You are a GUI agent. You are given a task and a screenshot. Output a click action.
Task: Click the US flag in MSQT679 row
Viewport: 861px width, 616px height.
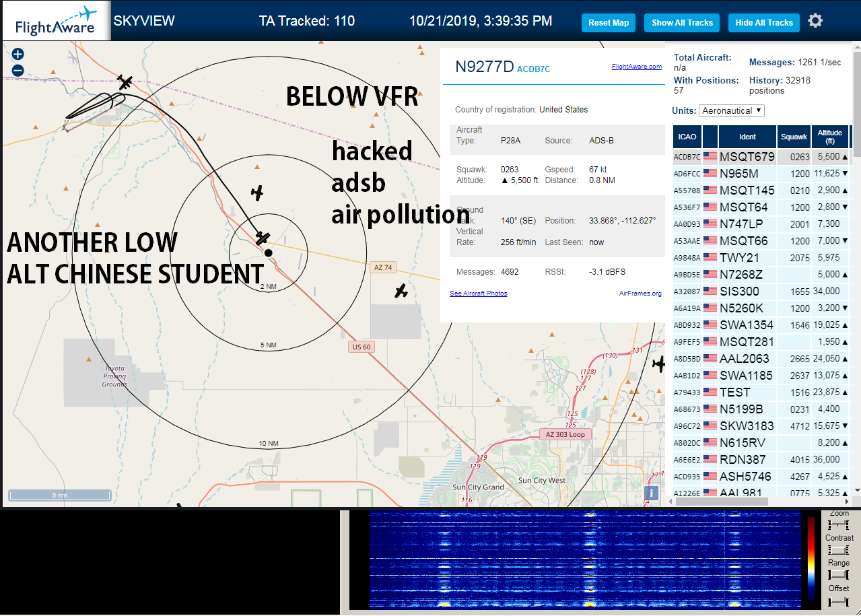[x=710, y=156]
